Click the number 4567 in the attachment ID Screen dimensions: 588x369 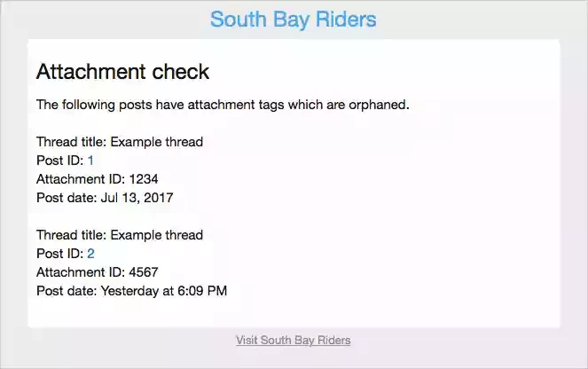pyautogui.click(x=144, y=272)
